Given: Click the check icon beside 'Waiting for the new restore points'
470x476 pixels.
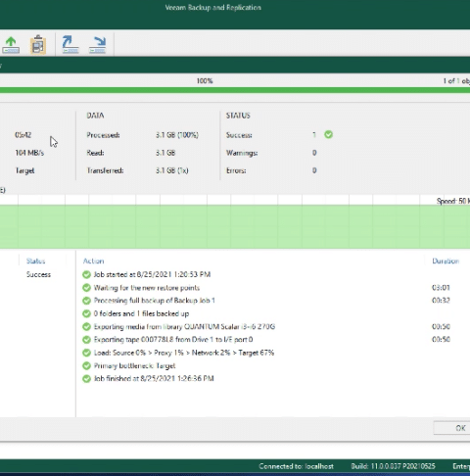Looking at the screenshot, I should point(86,288).
